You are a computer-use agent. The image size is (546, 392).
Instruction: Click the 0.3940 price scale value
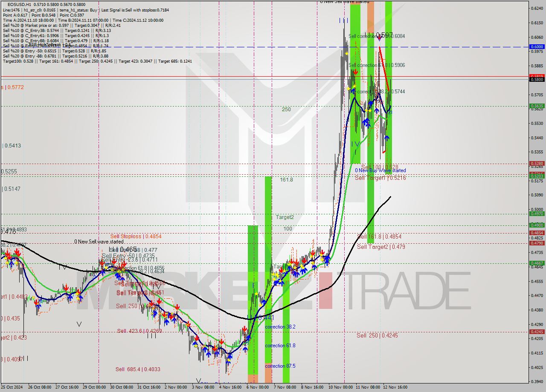(x=537, y=382)
